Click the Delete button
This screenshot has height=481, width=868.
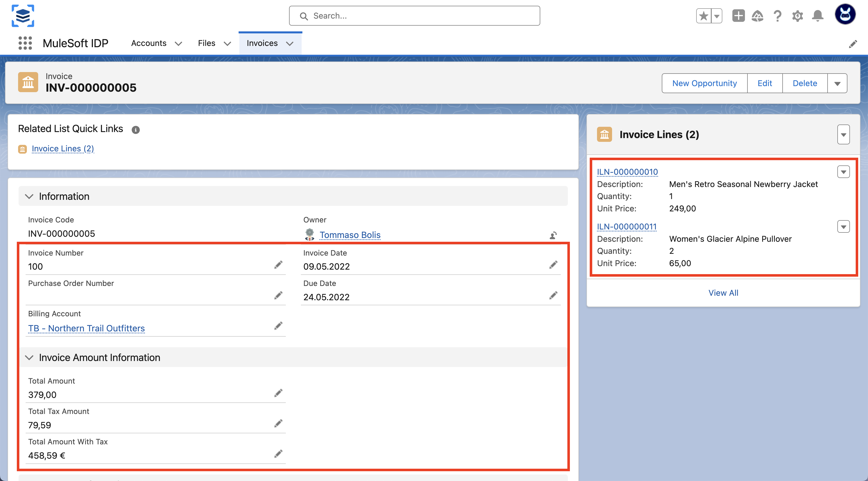tap(805, 83)
